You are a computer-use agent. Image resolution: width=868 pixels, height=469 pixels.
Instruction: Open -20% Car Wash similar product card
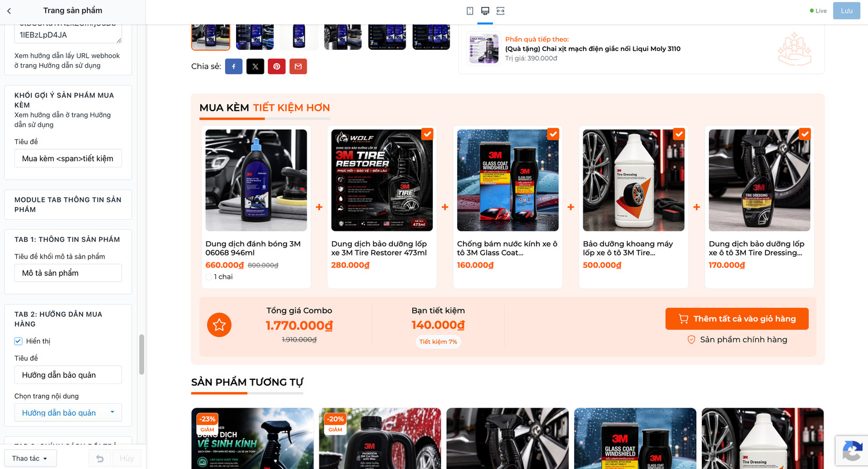380,438
